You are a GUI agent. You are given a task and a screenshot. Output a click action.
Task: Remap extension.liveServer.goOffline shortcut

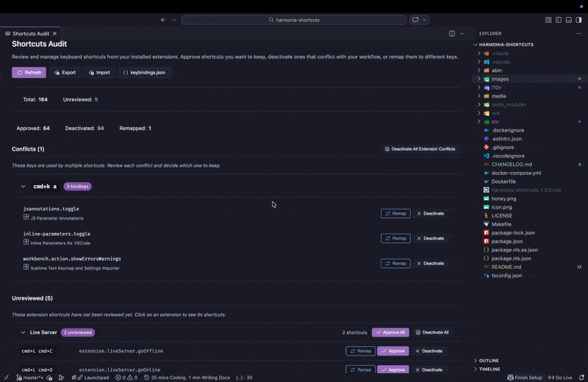[x=360, y=351]
